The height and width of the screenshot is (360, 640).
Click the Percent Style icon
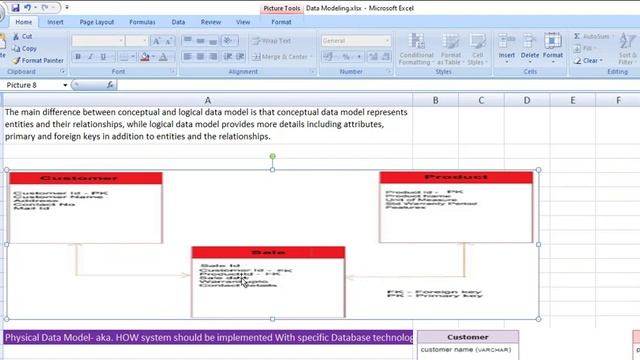346,57
